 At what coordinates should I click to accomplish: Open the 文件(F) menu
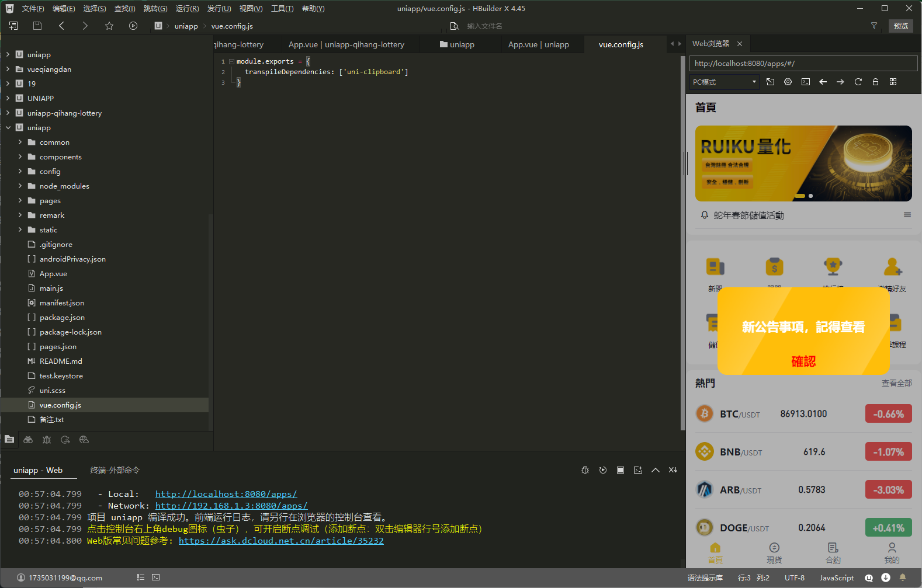point(33,9)
